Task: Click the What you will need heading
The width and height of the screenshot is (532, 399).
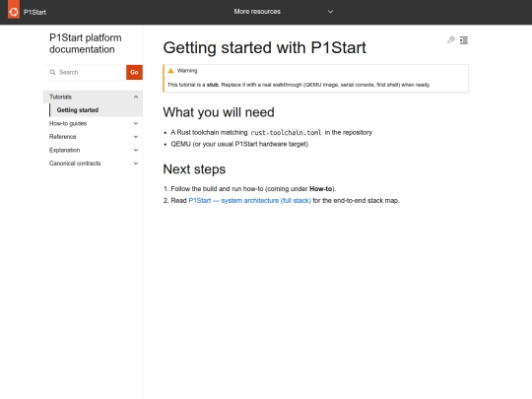Action: pos(219,112)
